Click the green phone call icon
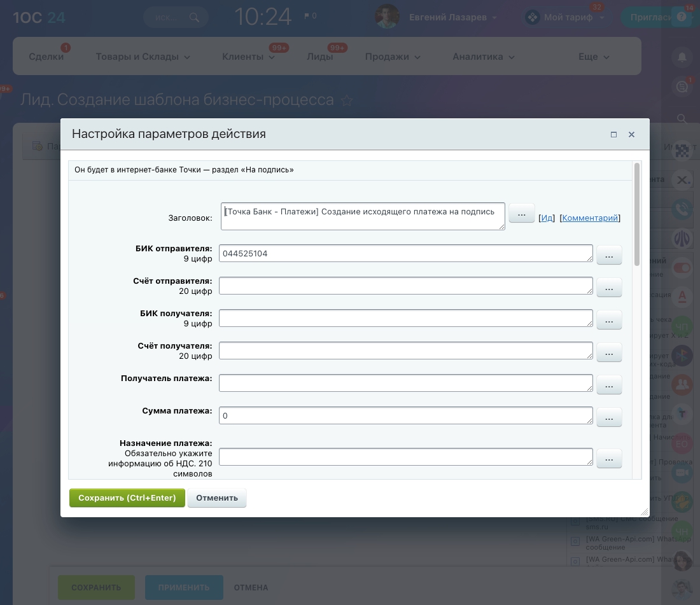 pos(682,208)
